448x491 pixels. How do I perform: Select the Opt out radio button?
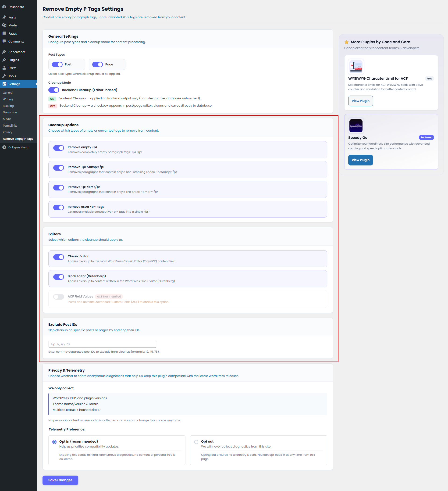pyautogui.click(x=196, y=442)
